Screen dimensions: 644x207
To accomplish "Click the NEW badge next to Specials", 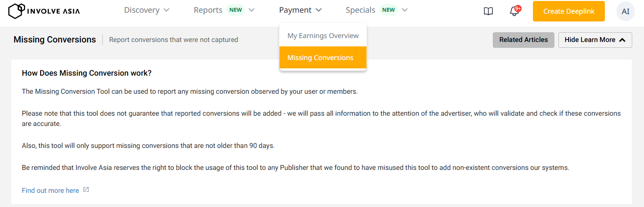I will coord(389,10).
